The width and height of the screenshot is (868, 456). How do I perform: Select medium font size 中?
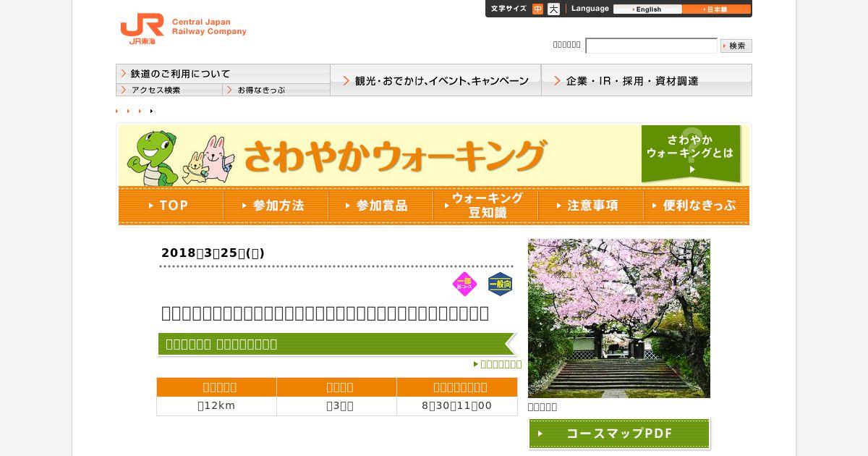[x=537, y=9]
